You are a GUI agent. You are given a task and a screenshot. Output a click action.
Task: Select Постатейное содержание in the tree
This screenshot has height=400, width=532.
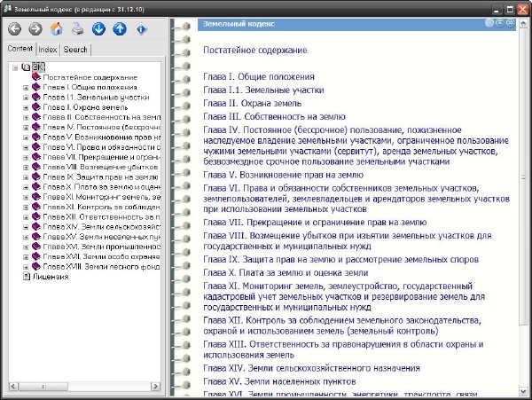tap(89, 77)
